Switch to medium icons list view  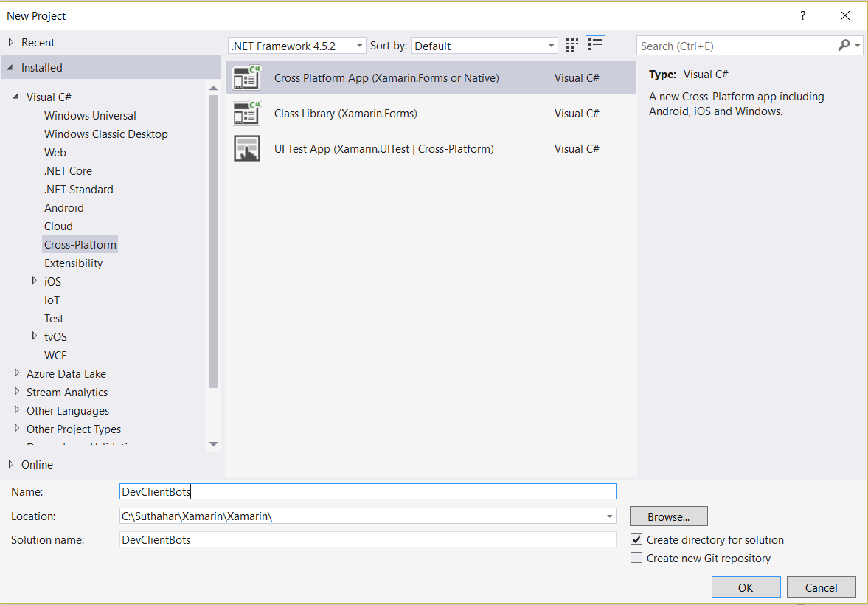[x=595, y=46]
